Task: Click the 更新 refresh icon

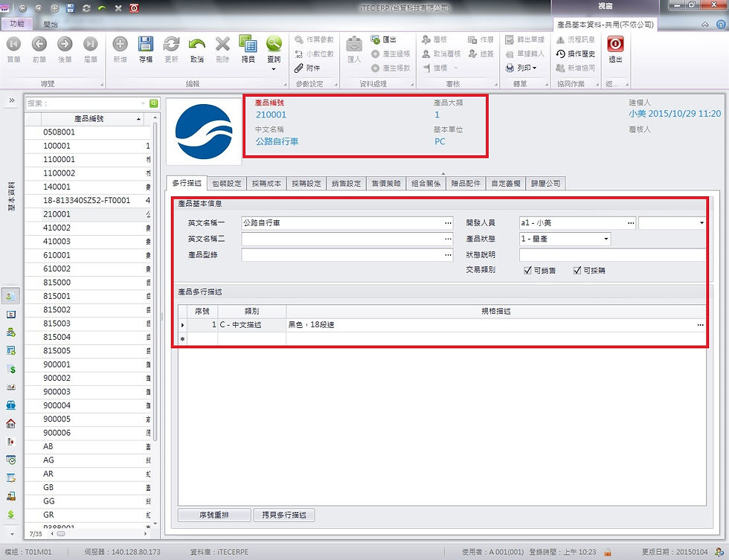Action: (171, 44)
